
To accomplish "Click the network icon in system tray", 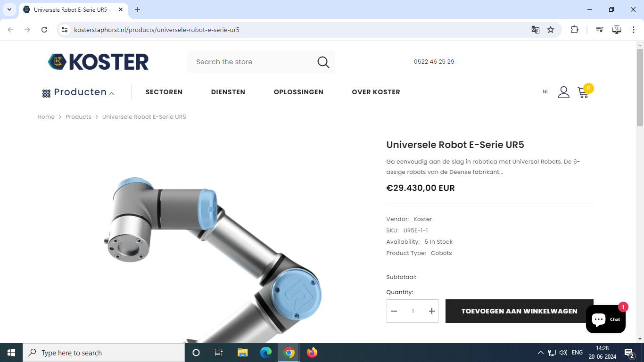I will (x=552, y=353).
